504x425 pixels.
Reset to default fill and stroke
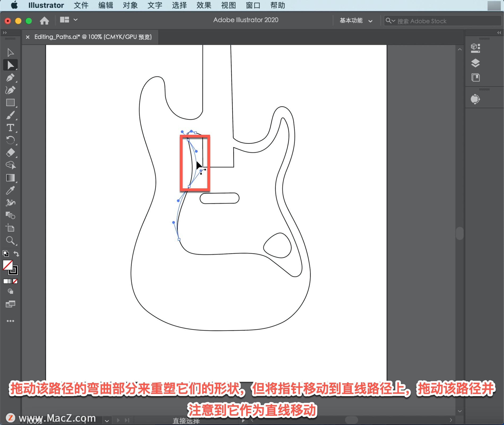pos(6,254)
